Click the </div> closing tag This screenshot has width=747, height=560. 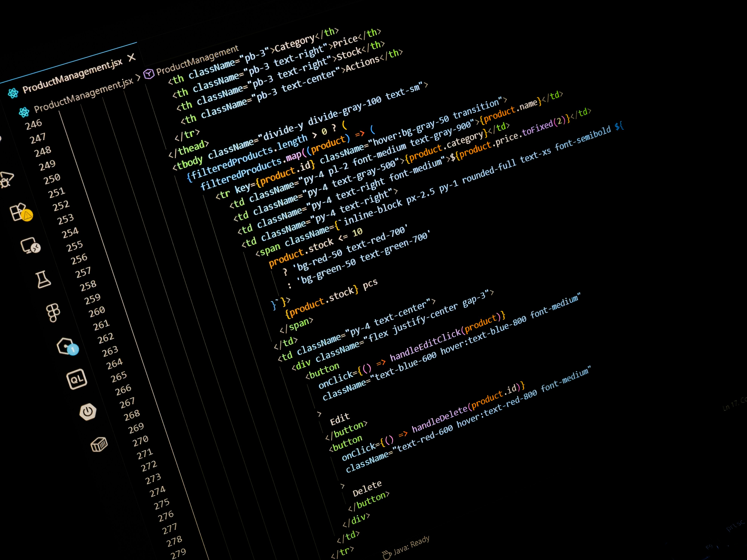click(x=356, y=520)
